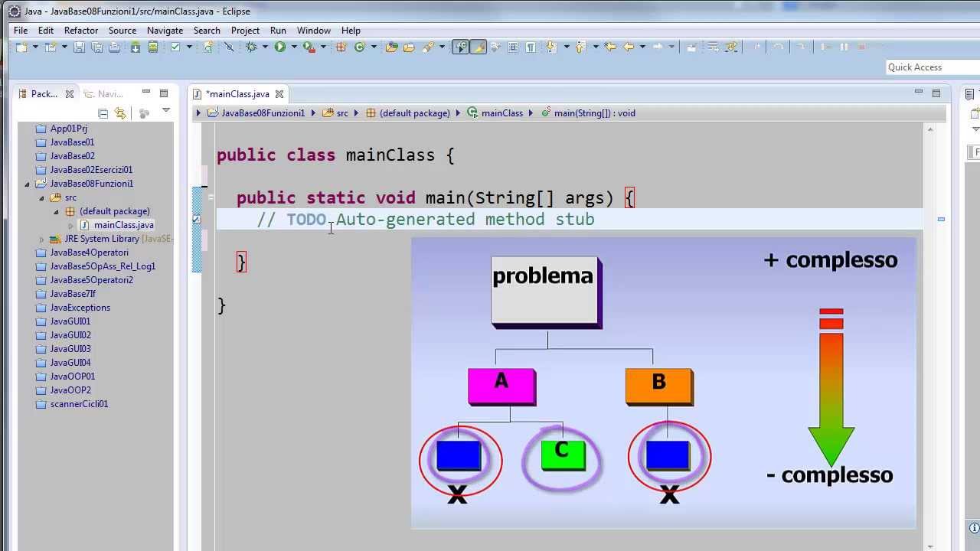980x551 pixels.
Task: Fold main method using gutter collapse marker
Action: pyautogui.click(x=210, y=197)
